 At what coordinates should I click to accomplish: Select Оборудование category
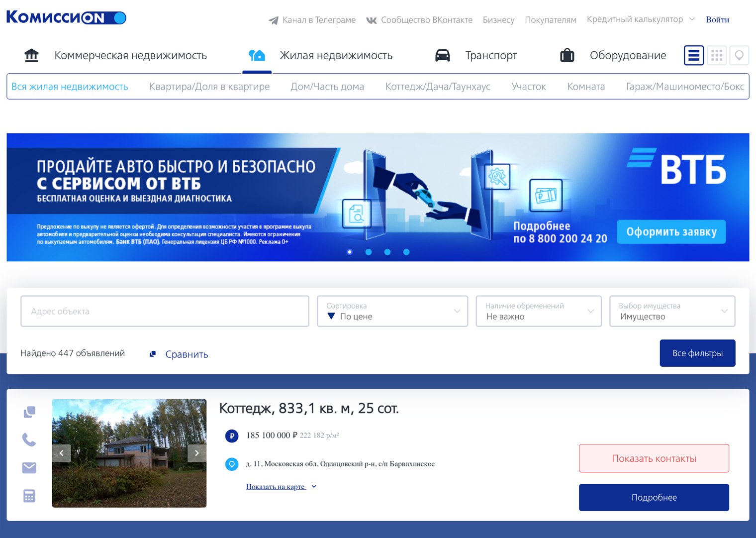tap(628, 55)
